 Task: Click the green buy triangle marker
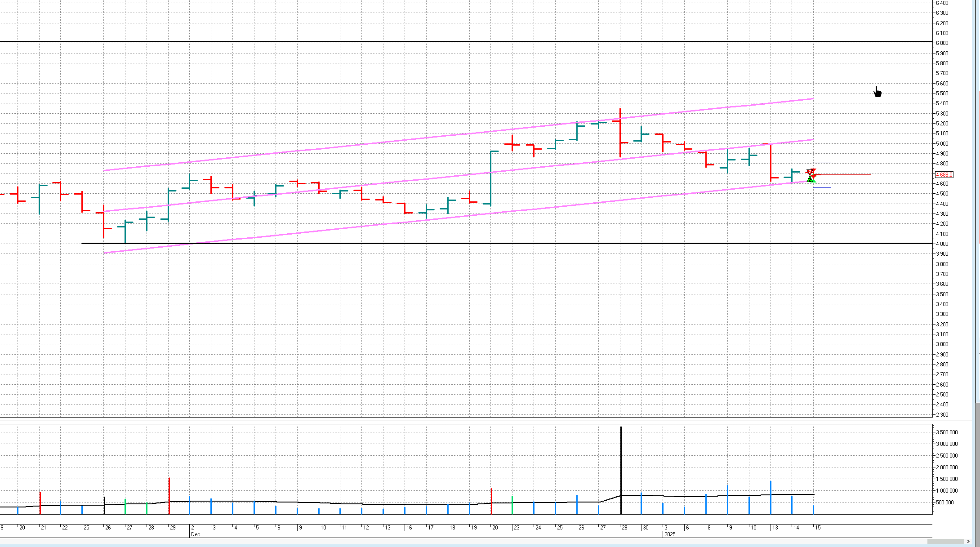click(810, 180)
